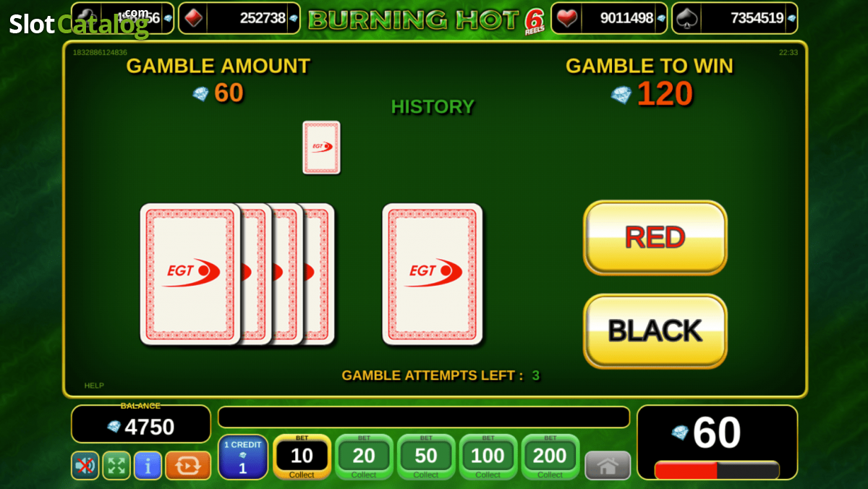Screen dimensions: 868x489
Task: Select the 200 bet Collect button
Action: 550,456
